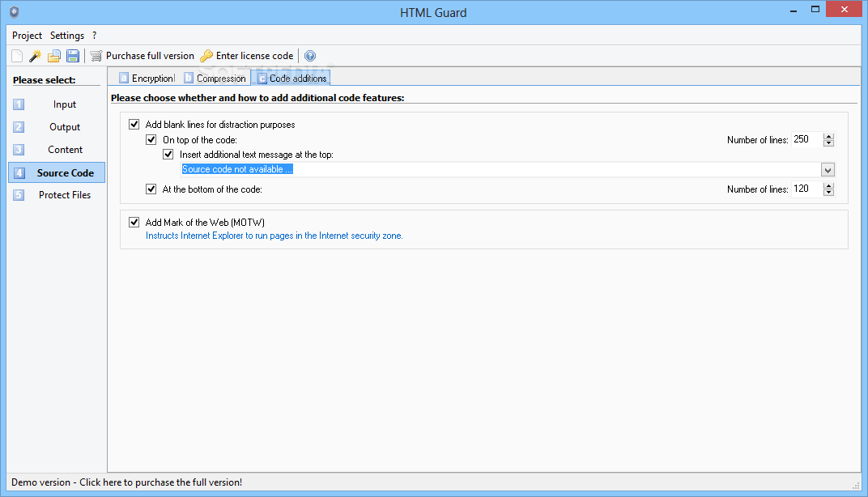The width and height of the screenshot is (868, 497).
Task: Click the bottom lines field showing 120
Action: click(x=807, y=189)
